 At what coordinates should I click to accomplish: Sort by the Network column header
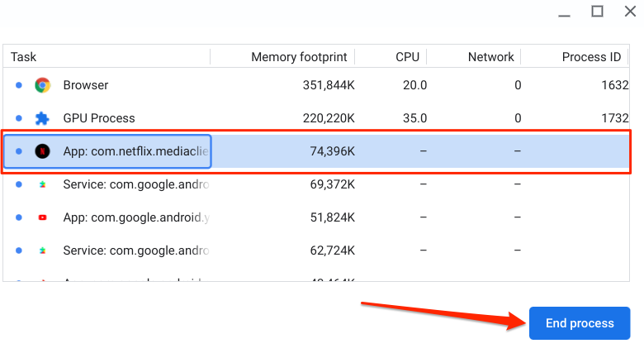pyautogui.click(x=490, y=57)
